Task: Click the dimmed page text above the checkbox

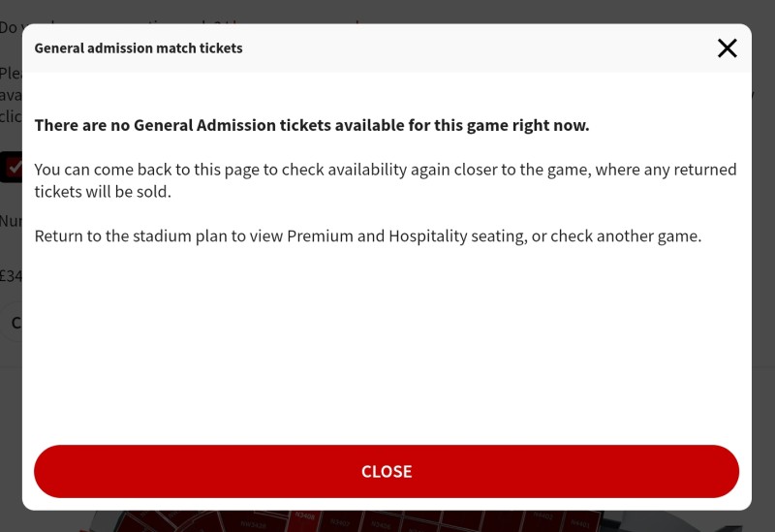Action: click(11, 95)
